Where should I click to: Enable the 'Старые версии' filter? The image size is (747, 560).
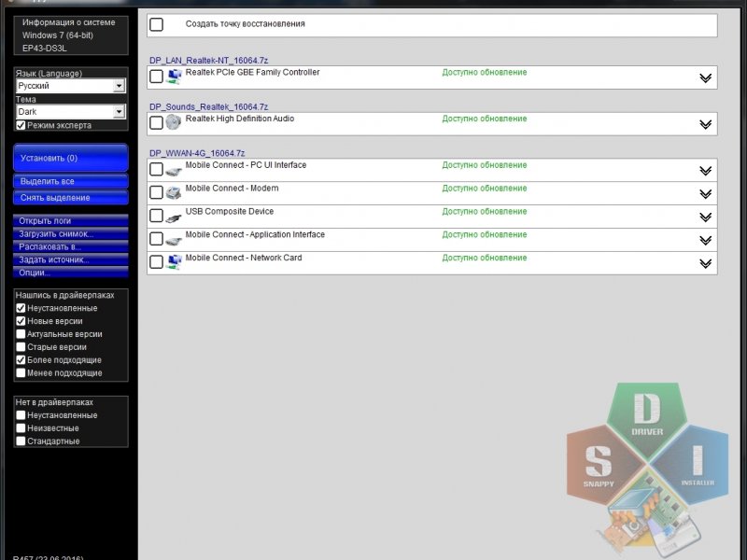[x=21, y=346]
